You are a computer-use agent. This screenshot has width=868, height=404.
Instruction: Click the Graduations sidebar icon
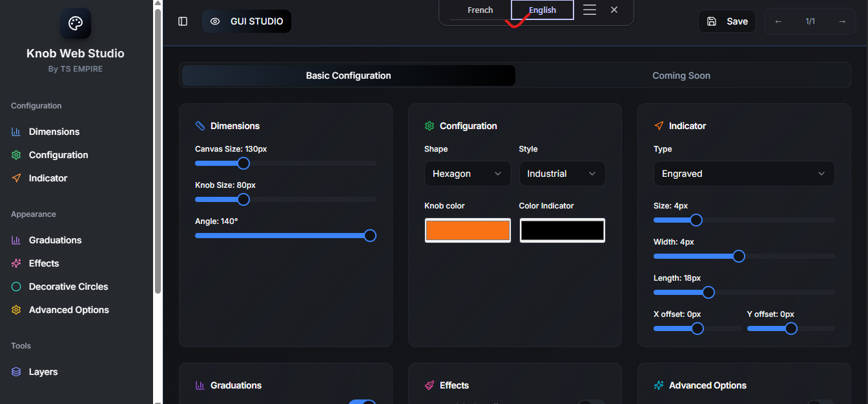pos(16,240)
